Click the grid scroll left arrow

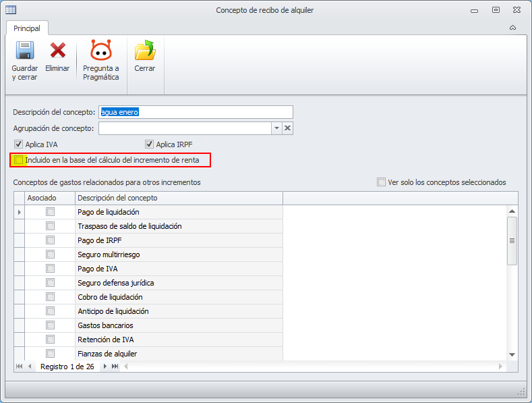tap(126, 367)
